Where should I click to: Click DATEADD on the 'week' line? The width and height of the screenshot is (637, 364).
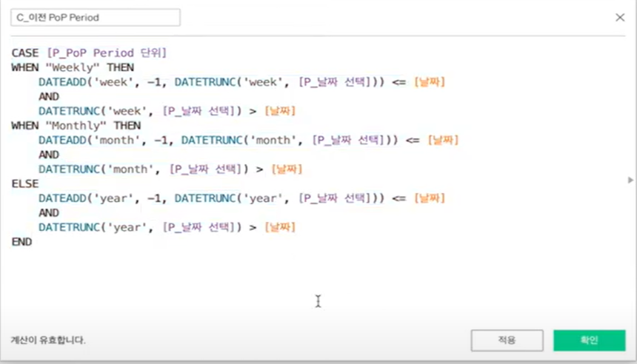(62, 82)
